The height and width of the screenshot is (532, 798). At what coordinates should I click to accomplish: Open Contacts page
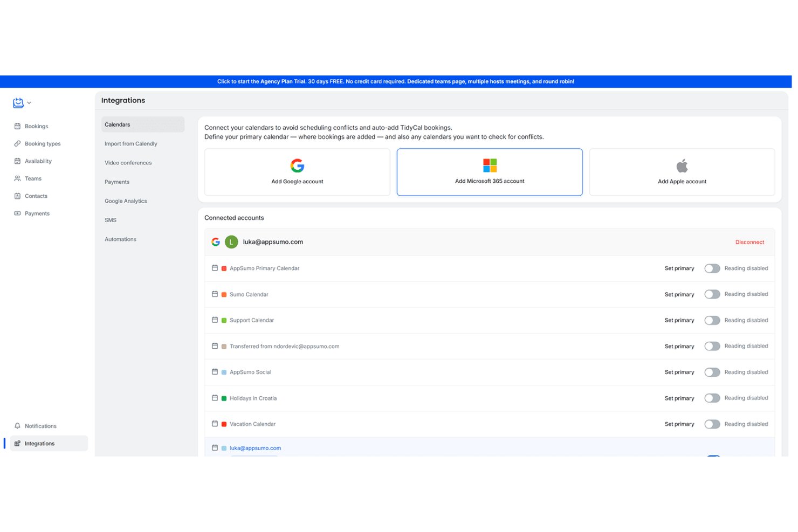point(36,196)
